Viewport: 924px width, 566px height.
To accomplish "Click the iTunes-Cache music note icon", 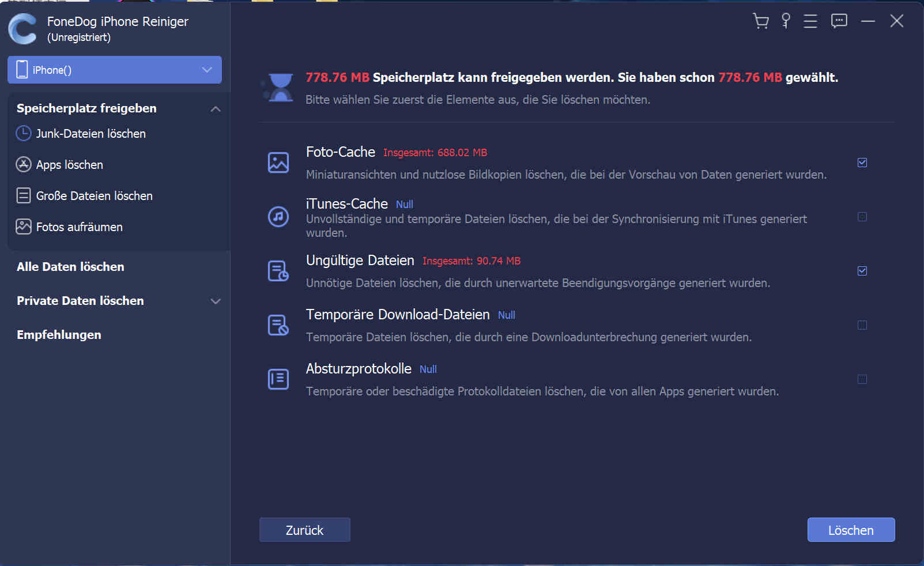I will coord(278,217).
